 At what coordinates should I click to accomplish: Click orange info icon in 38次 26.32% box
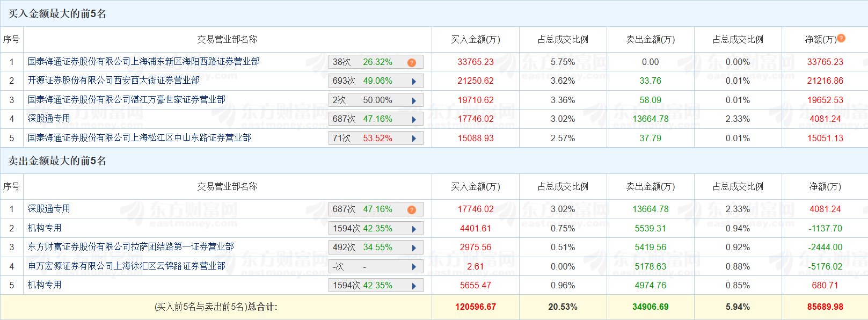point(412,63)
